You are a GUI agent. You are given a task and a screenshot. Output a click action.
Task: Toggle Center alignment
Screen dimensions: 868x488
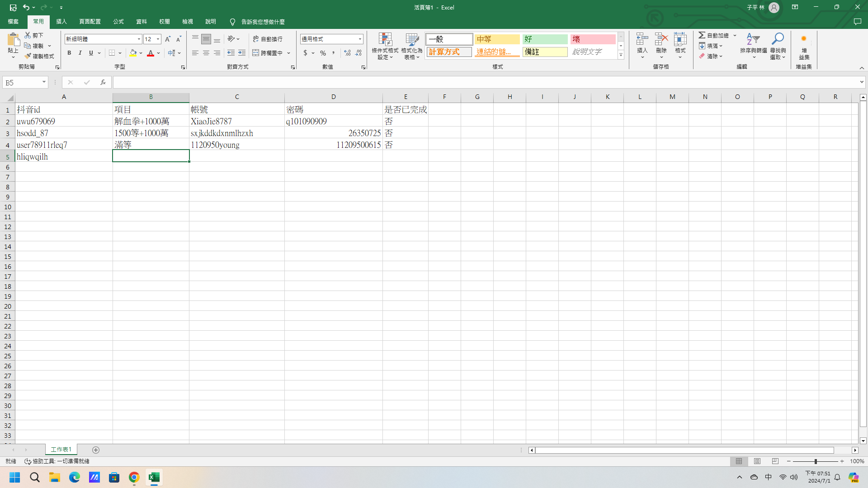click(x=206, y=53)
